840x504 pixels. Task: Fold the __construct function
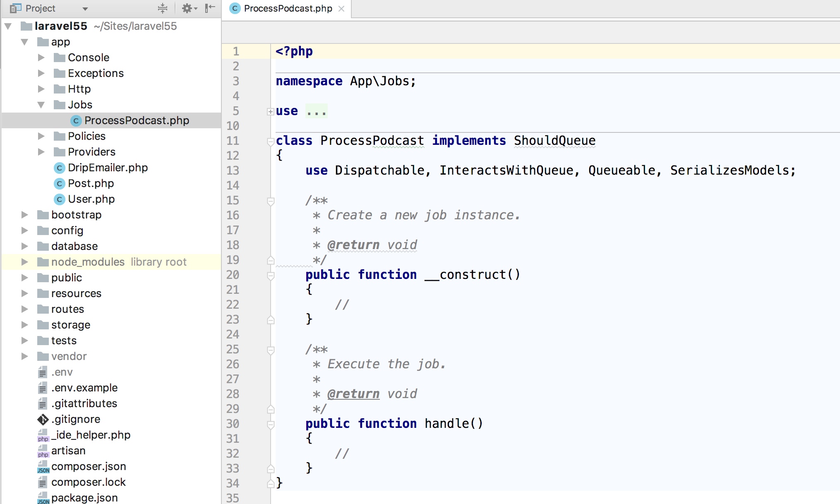coord(271,276)
